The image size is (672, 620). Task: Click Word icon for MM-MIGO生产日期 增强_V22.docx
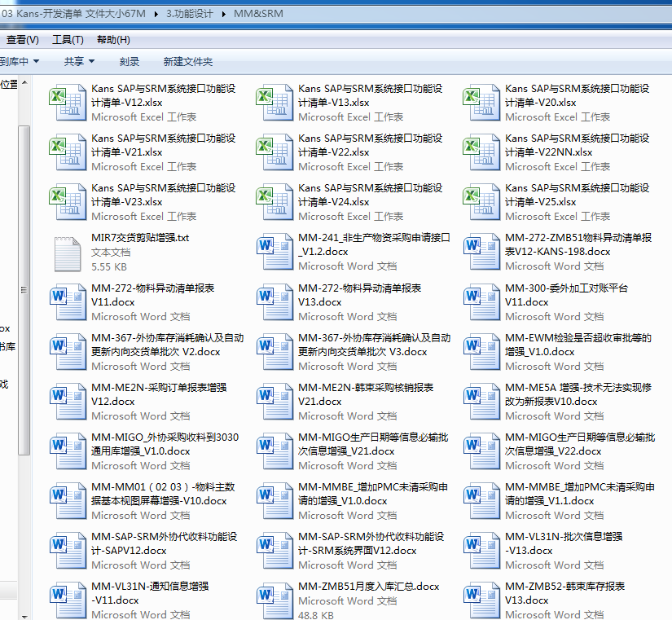(481, 451)
